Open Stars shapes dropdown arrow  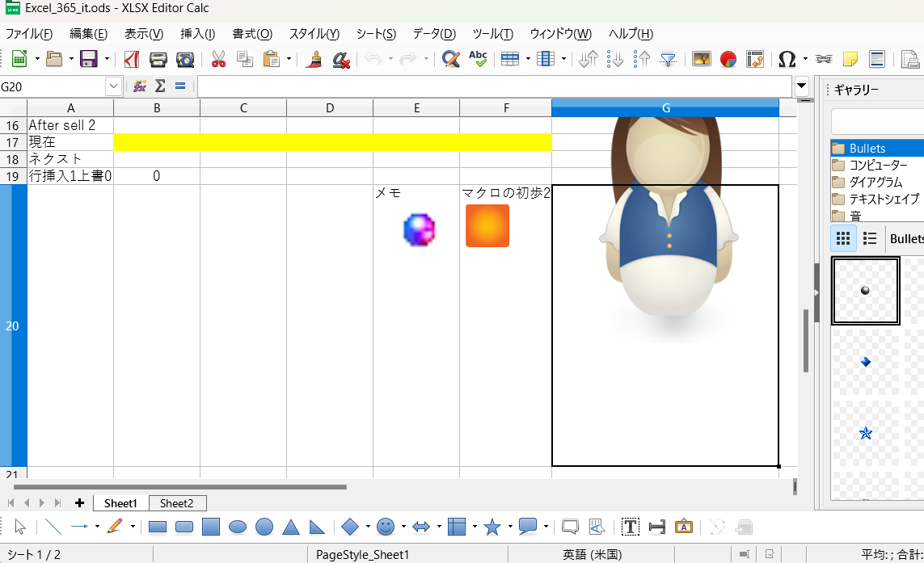(x=510, y=527)
